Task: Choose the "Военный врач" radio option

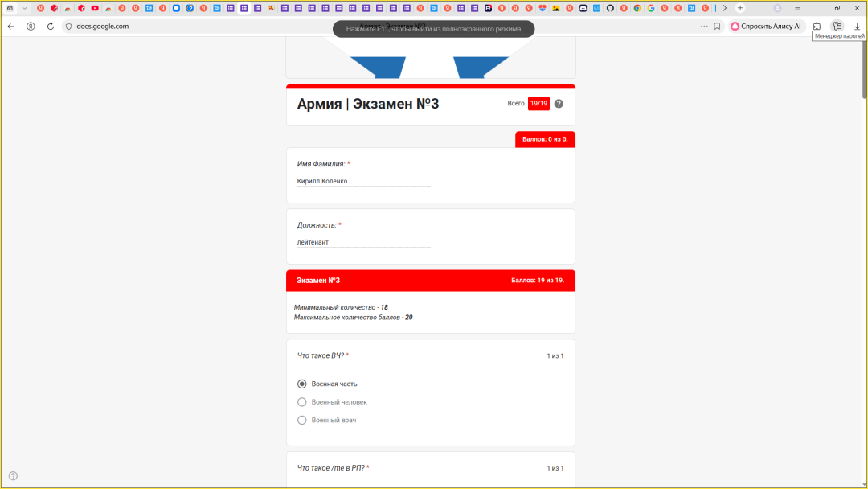Action: point(302,421)
